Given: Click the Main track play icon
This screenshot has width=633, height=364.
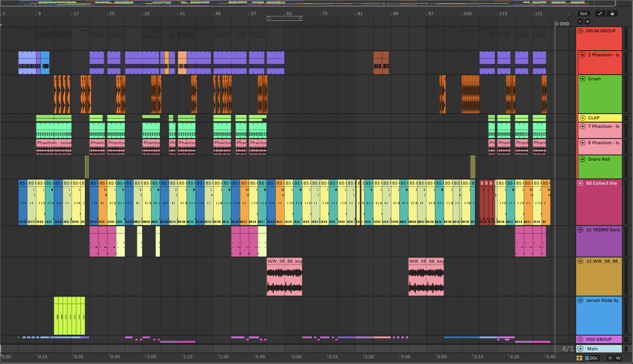Looking at the screenshot, I should coord(581,348).
